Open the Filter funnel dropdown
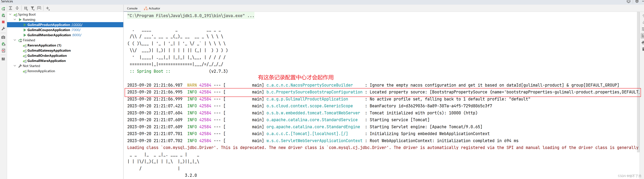The image size is (644, 179). [33, 8]
